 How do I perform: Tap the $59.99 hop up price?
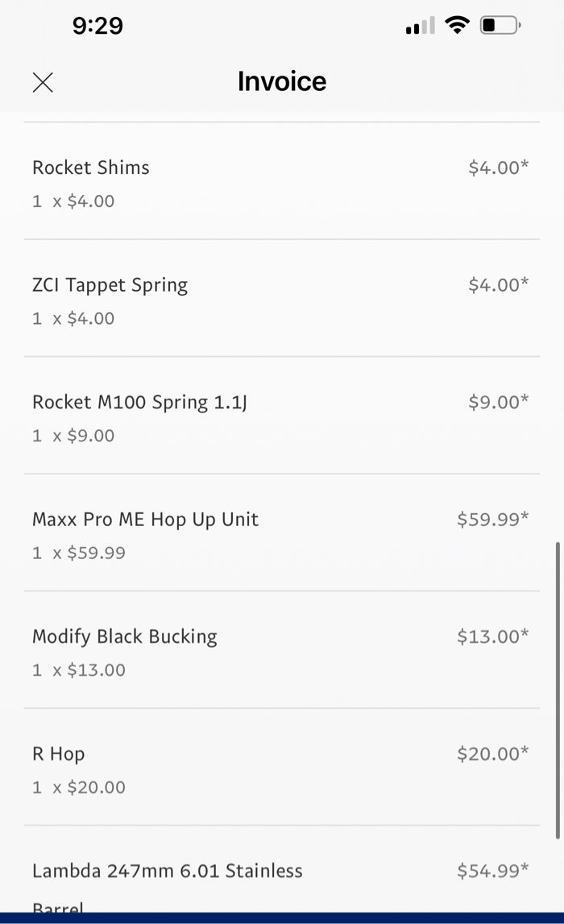click(492, 520)
